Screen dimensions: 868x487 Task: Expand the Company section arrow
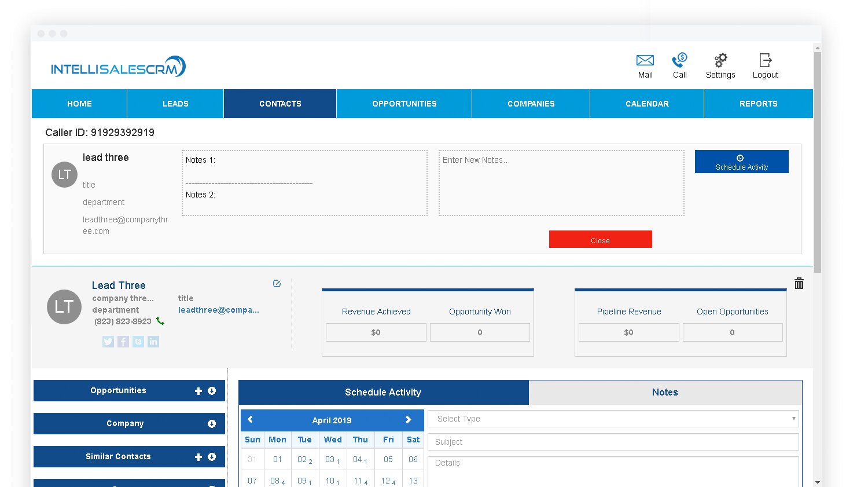pyautogui.click(x=212, y=424)
